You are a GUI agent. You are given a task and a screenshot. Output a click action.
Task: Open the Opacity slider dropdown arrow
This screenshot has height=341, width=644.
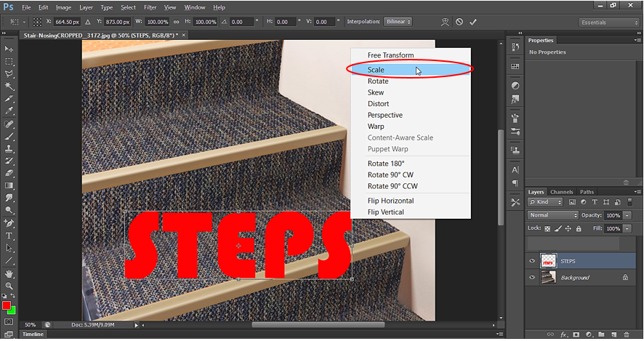pyautogui.click(x=627, y=215)
